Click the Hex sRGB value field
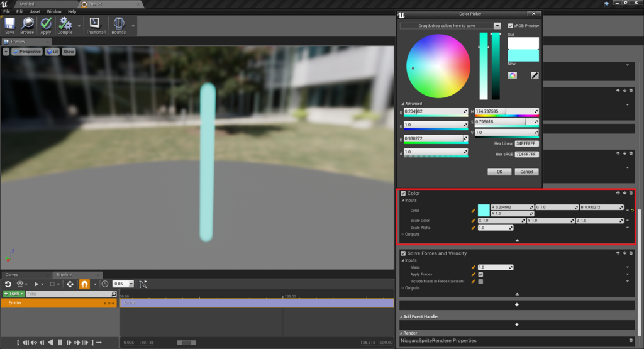 pos(526,155)
